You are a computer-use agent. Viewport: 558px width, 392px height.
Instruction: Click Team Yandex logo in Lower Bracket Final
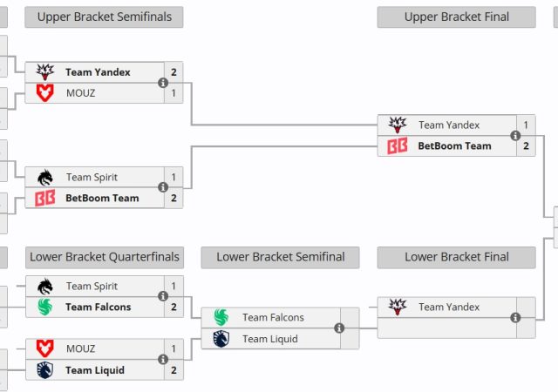coord(397,307)
